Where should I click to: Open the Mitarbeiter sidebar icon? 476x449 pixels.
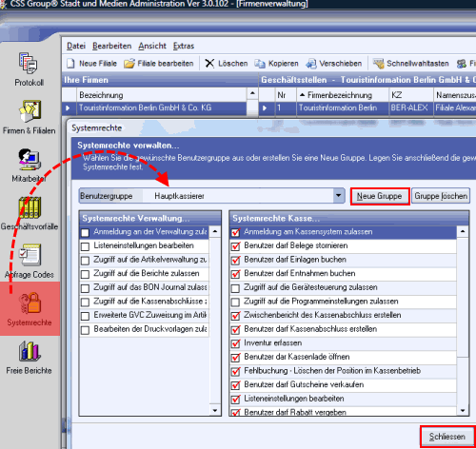[x=30, y=159]
